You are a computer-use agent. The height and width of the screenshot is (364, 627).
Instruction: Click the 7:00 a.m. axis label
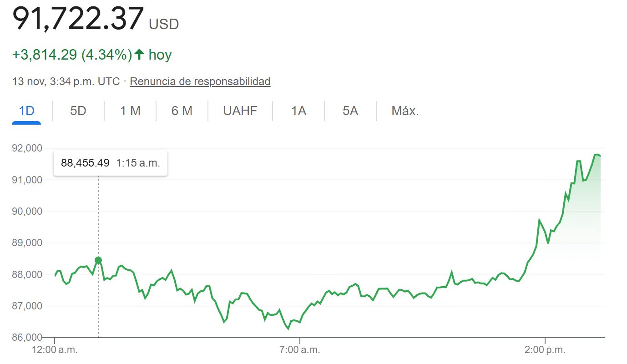click(x=299, y=350)
